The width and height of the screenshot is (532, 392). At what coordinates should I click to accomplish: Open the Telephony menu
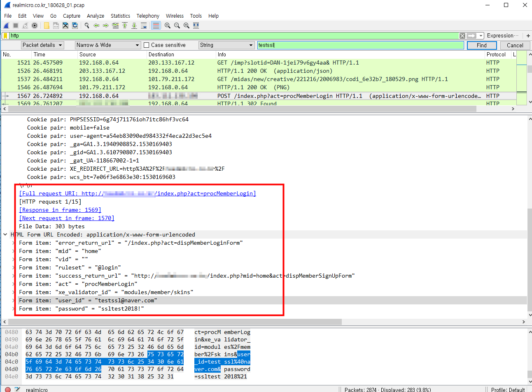pyautogui.click(x=148, y=16)
